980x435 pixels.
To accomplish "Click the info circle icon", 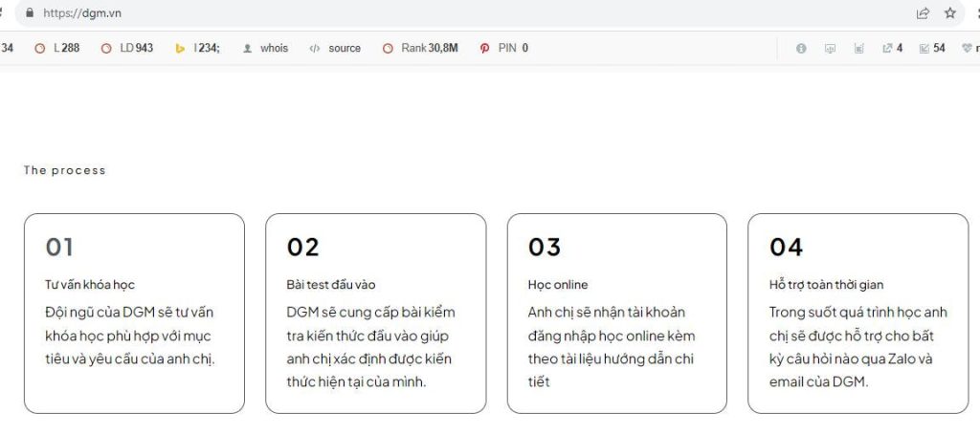I will click(x=801, y=48).
